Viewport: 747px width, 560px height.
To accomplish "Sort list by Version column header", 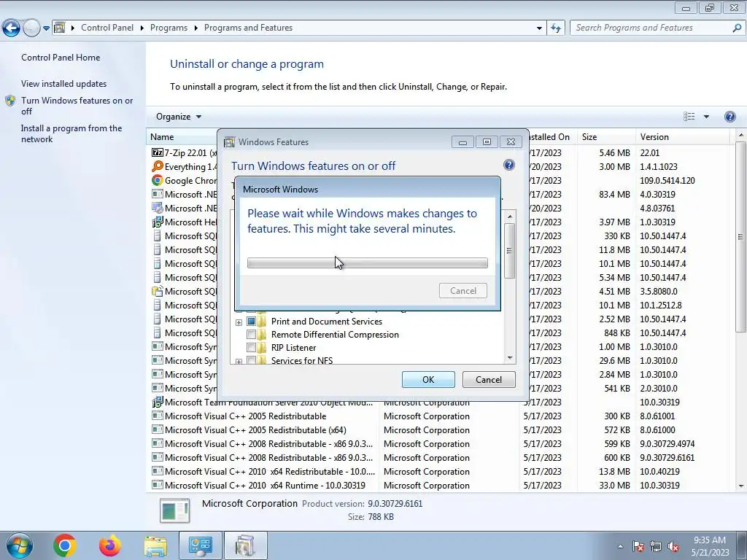I will (682, 137).
